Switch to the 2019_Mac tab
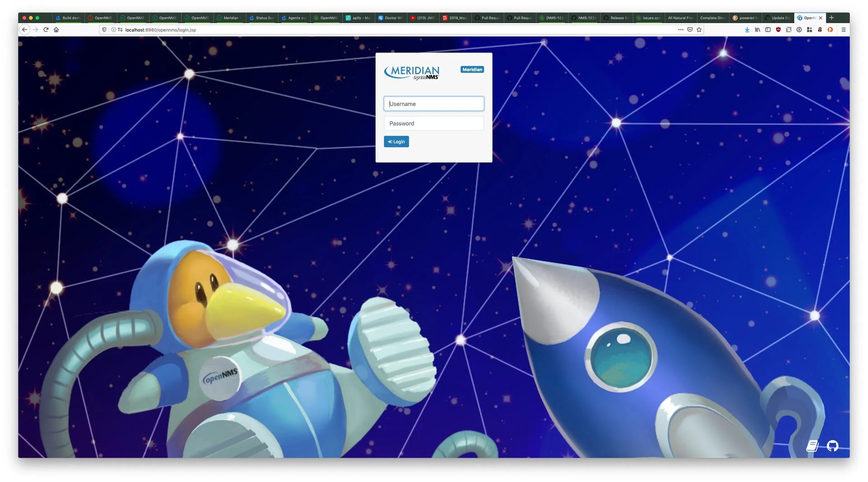868x482 pixels. 455,18
